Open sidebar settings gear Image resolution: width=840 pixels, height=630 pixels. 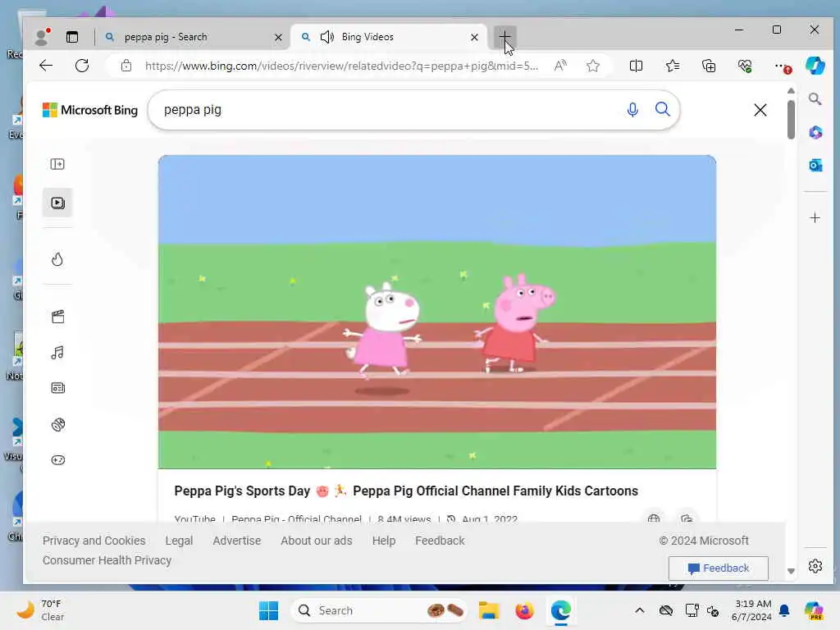tap(815, 566)
